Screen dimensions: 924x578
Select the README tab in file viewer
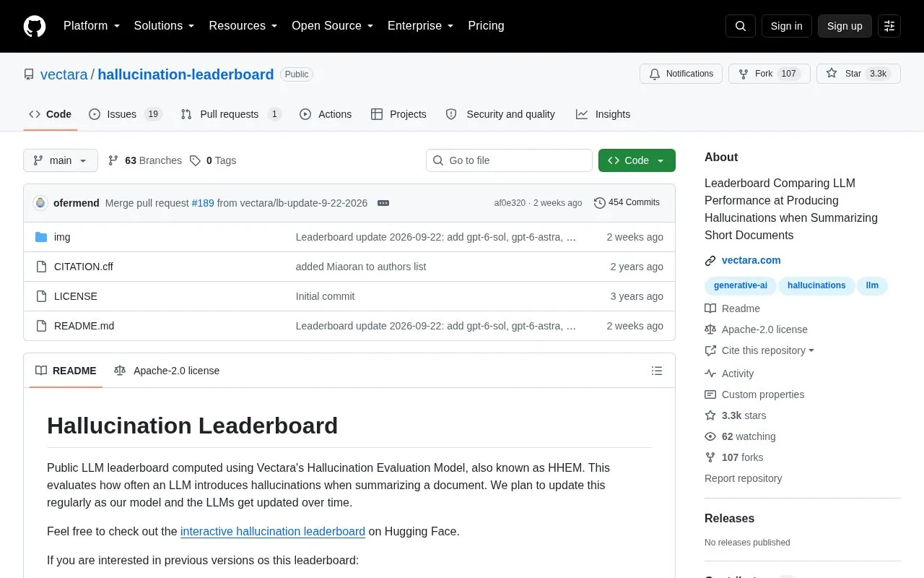(x=66, y=371)
